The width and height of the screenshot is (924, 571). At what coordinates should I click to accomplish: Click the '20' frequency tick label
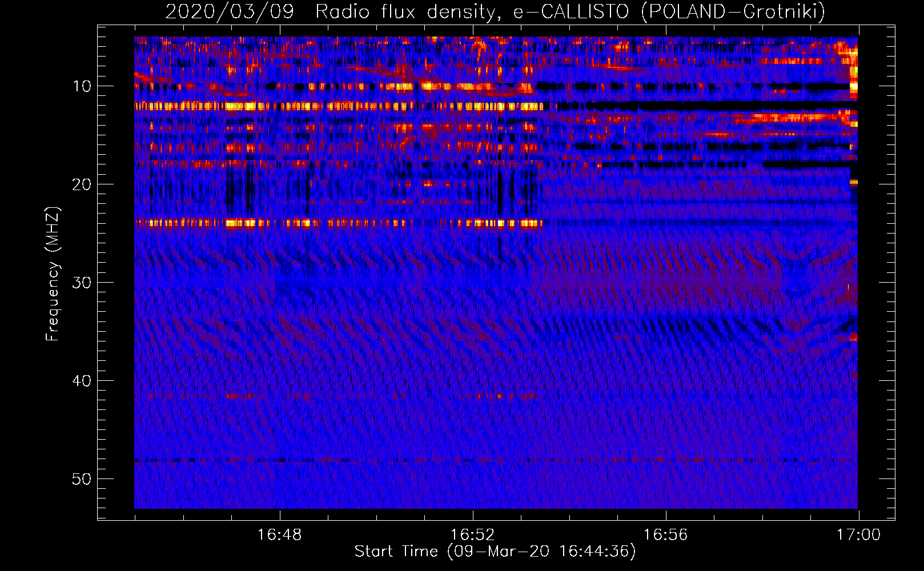coord(82,184)
